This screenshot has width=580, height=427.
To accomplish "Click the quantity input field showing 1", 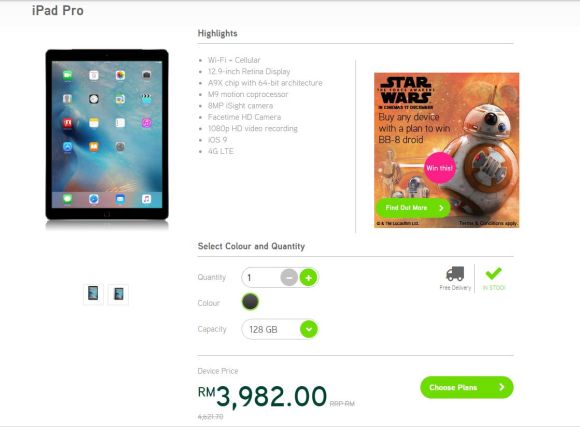I will [x=260, y=278].
